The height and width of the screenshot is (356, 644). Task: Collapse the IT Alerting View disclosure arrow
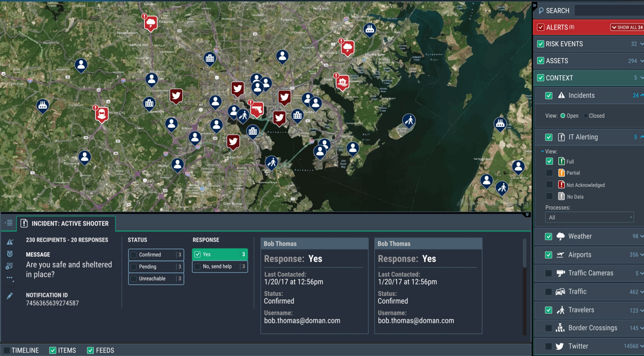542,151
